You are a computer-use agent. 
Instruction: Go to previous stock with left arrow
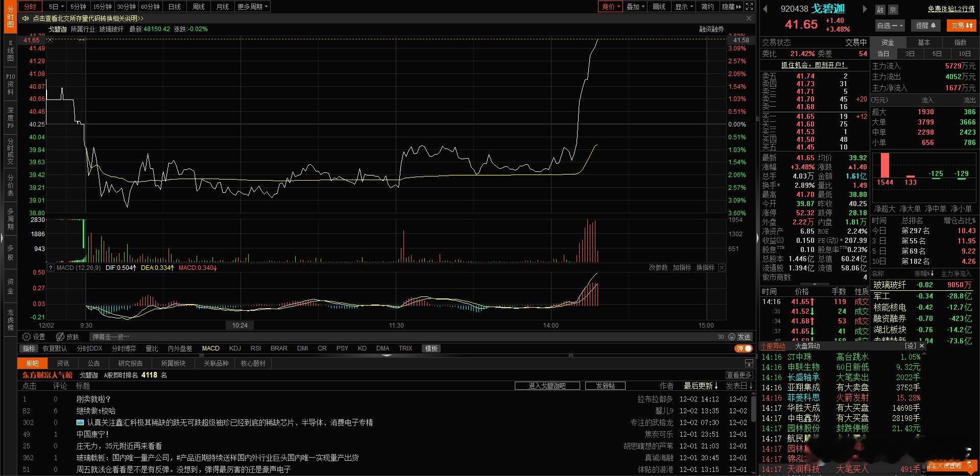coord(766,9)
